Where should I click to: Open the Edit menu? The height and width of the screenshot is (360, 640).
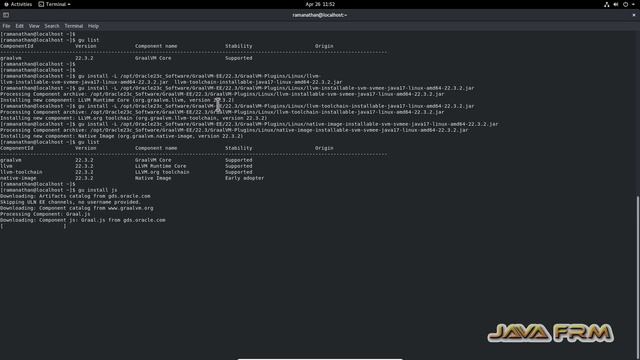[x=19, y=26]
